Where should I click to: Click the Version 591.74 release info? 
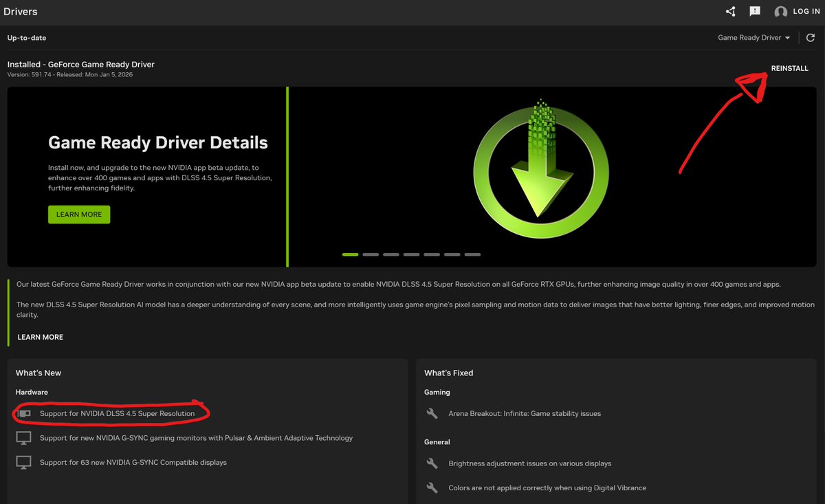pos(70,74)
